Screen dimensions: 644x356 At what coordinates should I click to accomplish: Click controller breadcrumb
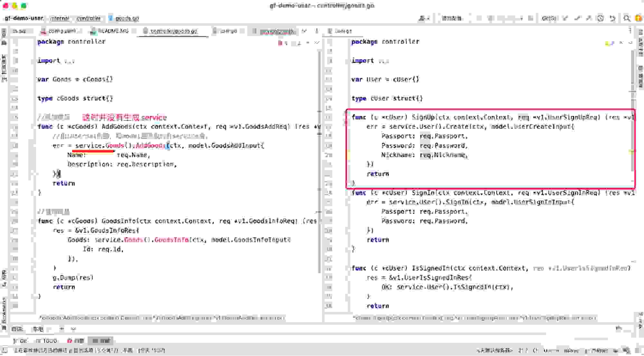[x=89, y=18]
